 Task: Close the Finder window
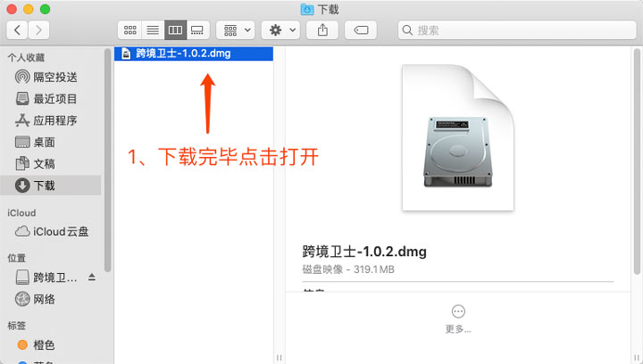(x=12, y=9)
